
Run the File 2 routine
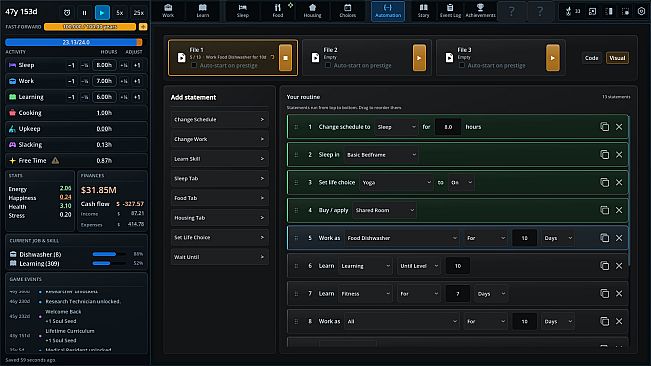[419, 58]
